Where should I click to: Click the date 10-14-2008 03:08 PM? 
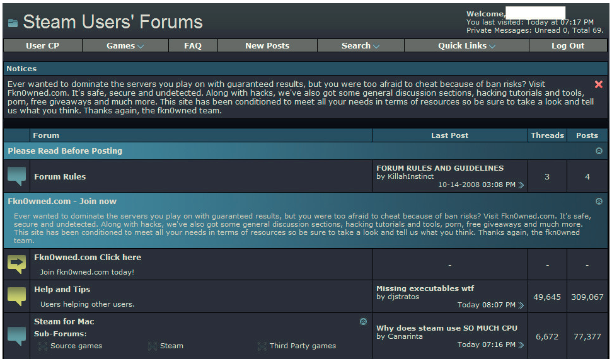(476, 185)
